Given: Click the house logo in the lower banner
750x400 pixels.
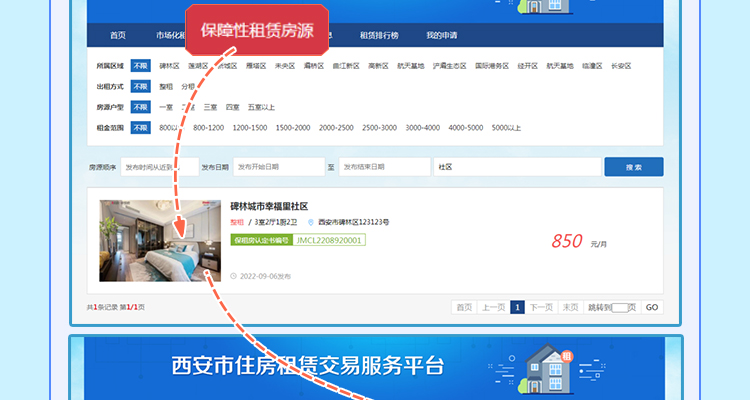Looking at the screenshot, I should click(555, 366).
